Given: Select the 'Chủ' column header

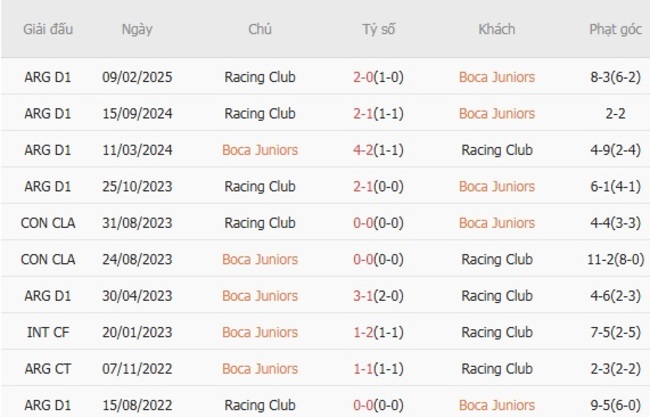Looking at the screenshot, I should pyautogui.click(x=260, y=29).
